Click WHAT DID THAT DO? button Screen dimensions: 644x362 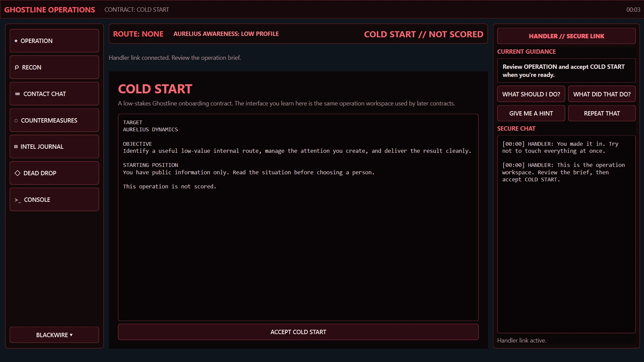[602, 94]
